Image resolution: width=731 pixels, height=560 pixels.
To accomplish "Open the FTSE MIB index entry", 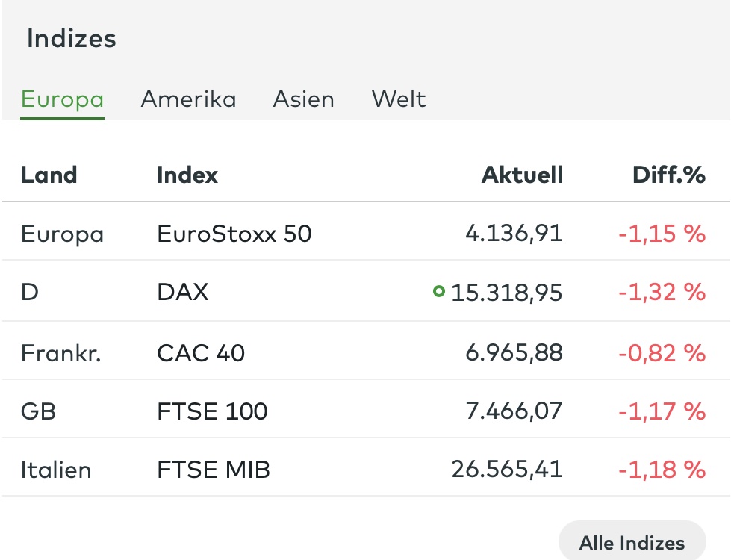I will (x=214, y=470).
